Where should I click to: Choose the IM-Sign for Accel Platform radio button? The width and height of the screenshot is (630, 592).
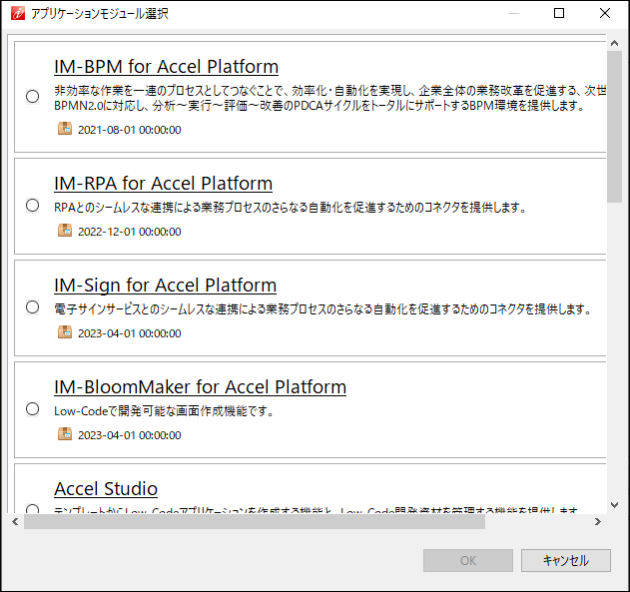point(33,307)
